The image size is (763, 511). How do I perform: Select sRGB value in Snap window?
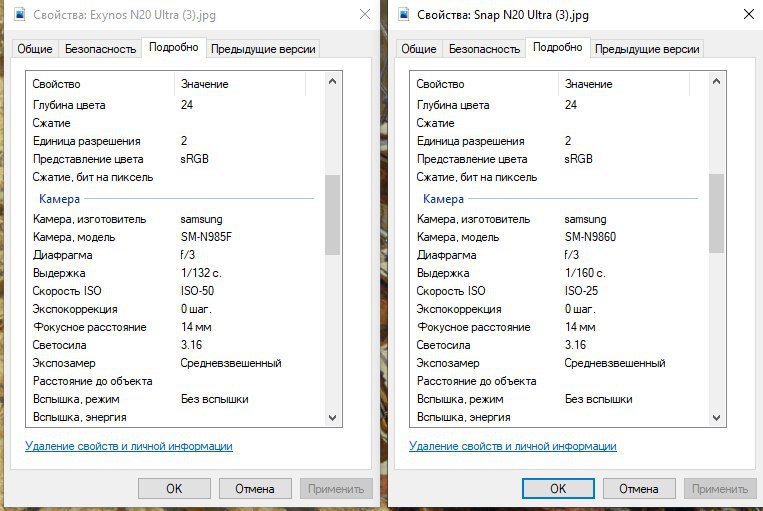coord(578,159)
